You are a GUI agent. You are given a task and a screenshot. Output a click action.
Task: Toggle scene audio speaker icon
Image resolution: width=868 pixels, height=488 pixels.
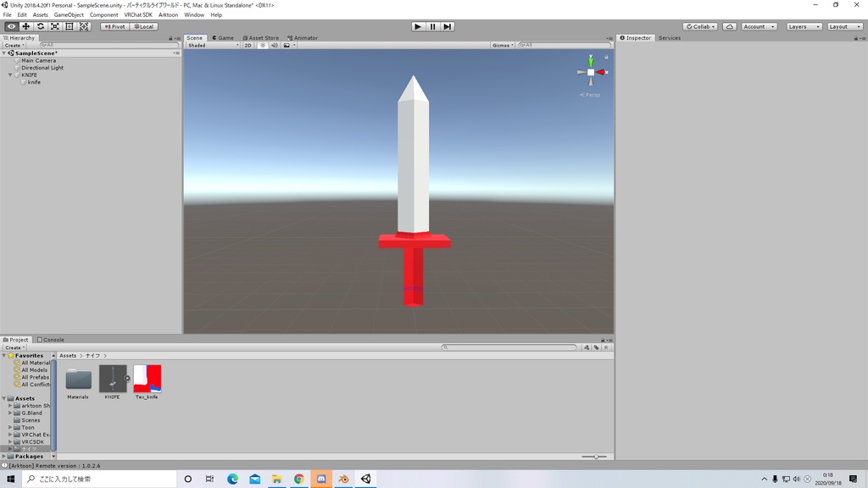pos(275,46)
